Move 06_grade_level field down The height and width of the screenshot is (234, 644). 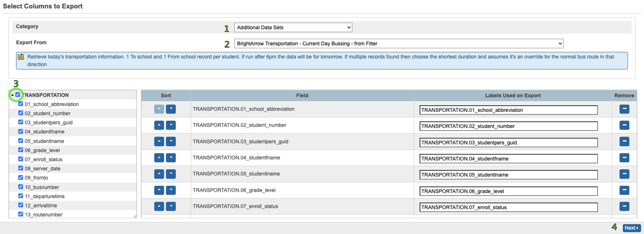[x=171, y=190]
